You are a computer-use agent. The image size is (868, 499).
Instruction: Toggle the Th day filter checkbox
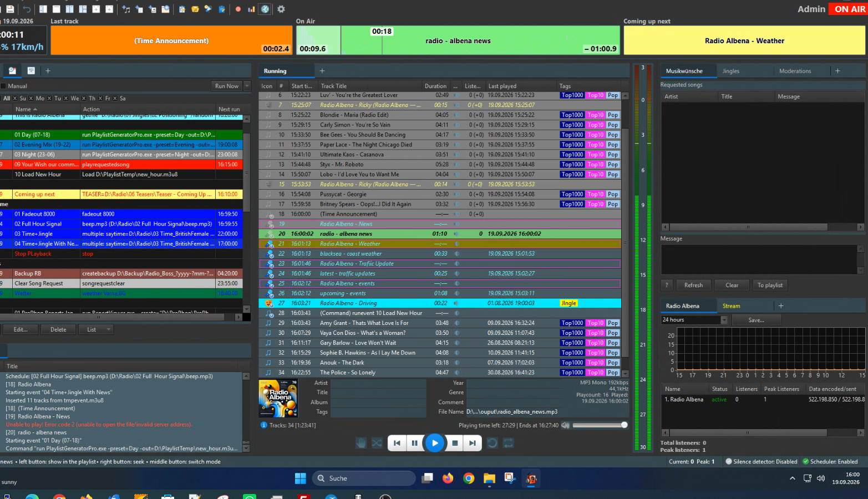pos(84,98)
